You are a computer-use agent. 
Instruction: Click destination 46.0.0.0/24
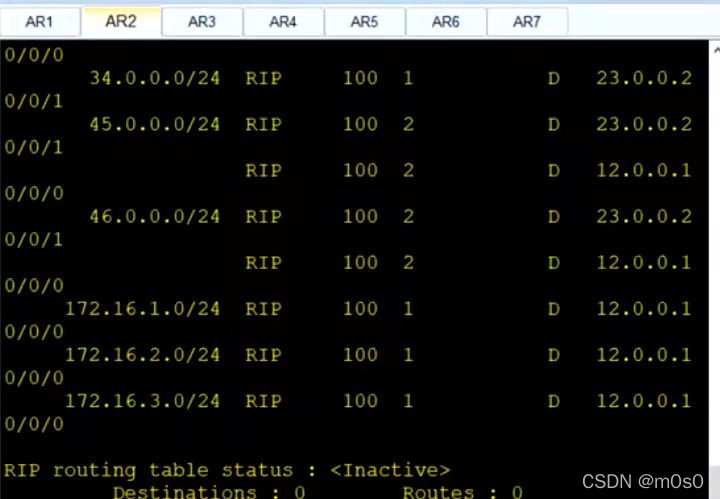155,217
